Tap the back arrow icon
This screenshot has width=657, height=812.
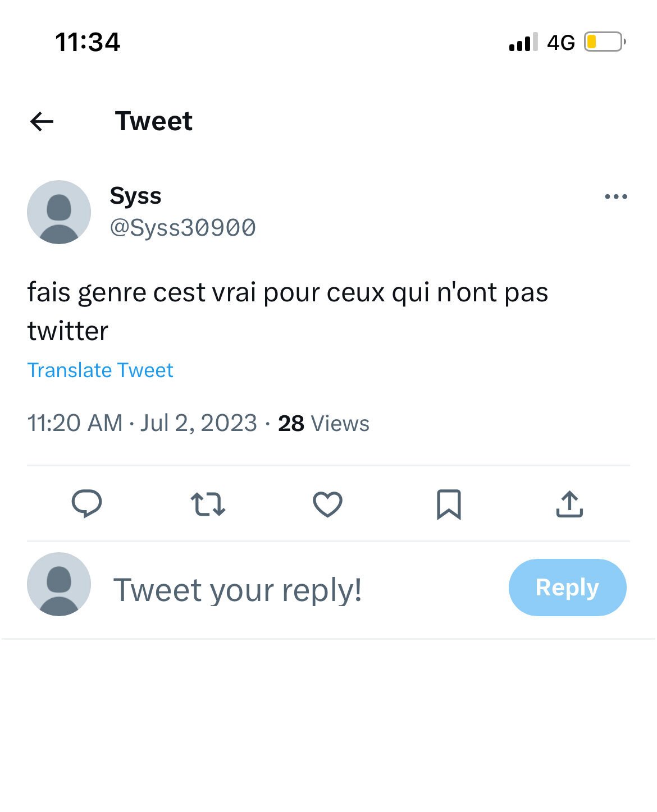42,121
